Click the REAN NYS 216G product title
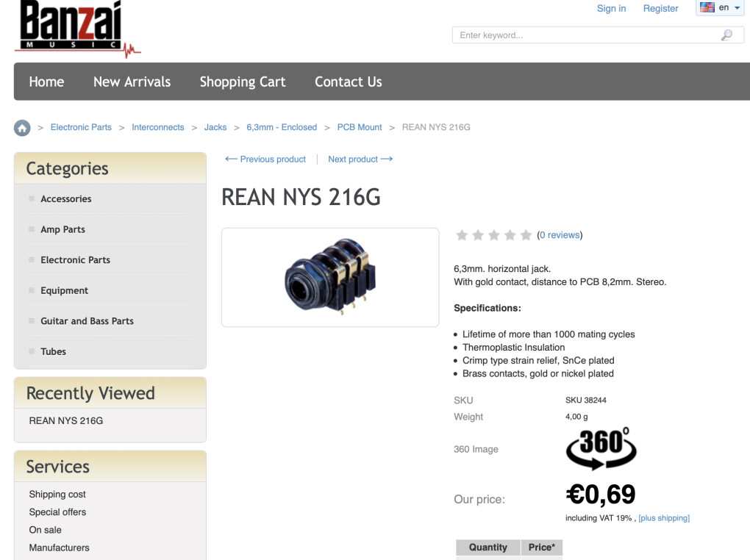 (x=301, y=198)
